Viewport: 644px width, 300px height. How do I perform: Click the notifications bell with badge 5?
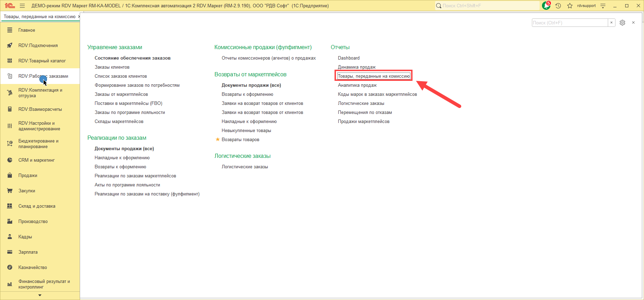[x=546, y=6]
